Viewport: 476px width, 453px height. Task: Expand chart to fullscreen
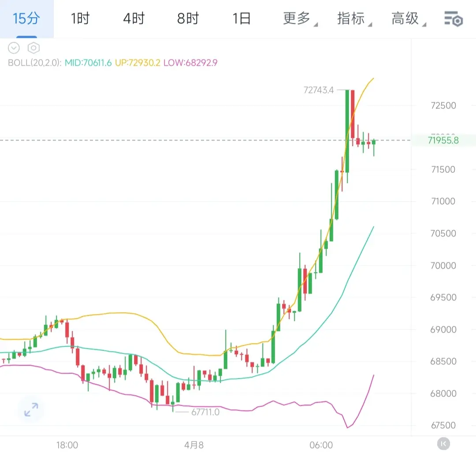31,410
